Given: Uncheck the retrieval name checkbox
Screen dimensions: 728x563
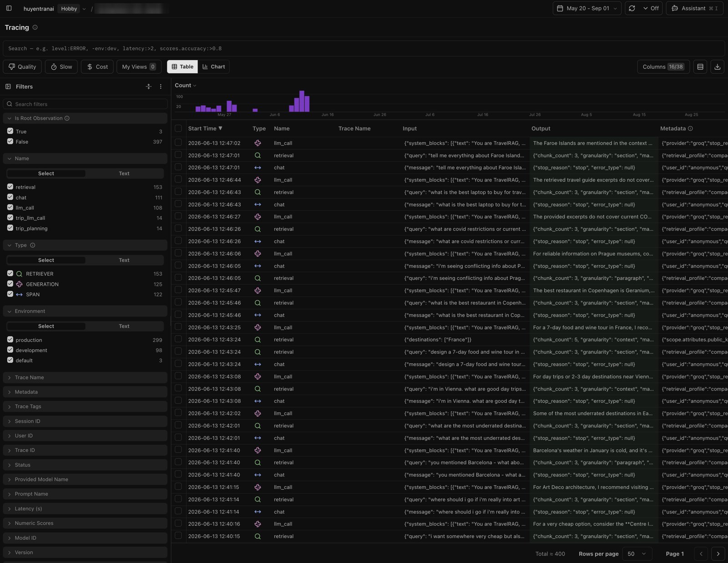Looking at the screenshot, I should (10, 187).
